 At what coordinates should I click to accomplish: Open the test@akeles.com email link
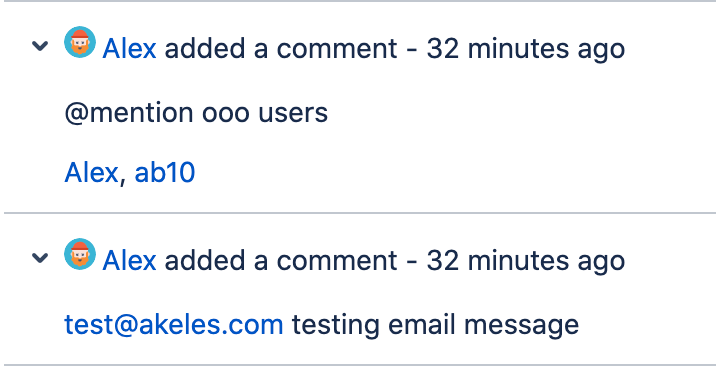(174, 325)
